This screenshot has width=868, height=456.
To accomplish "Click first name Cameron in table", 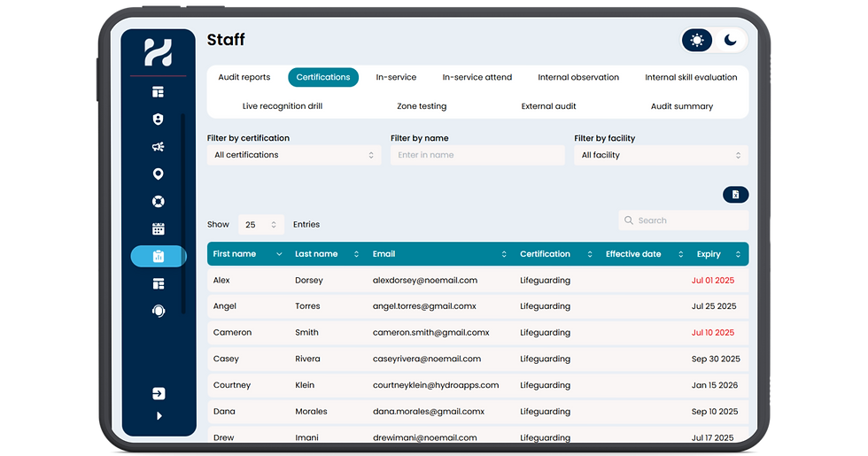I will (232, 333).
